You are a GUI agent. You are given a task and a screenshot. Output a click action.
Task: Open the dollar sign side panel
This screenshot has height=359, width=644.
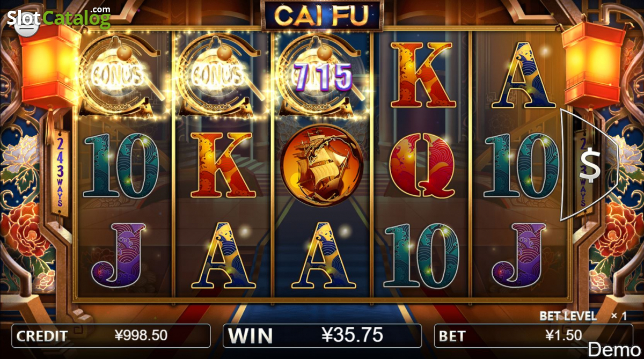click(589, 165)
